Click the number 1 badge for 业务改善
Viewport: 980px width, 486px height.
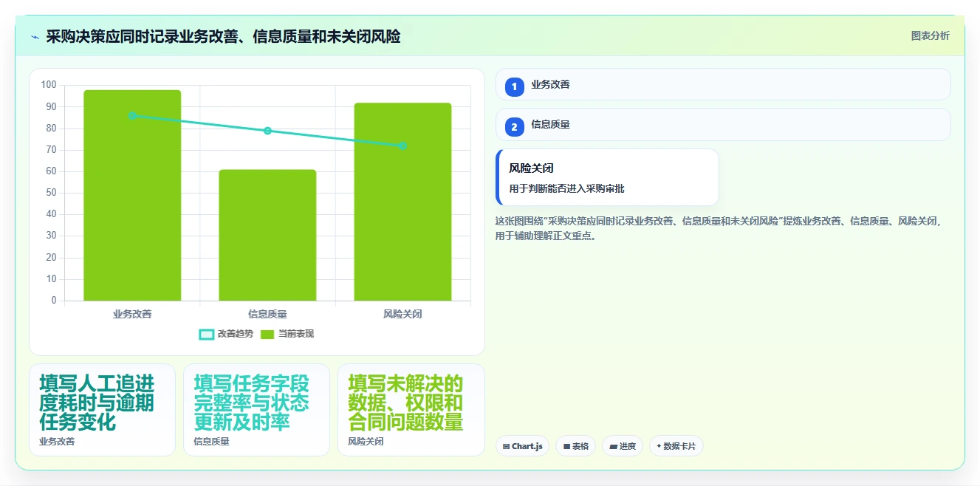(x=515, y=87)
